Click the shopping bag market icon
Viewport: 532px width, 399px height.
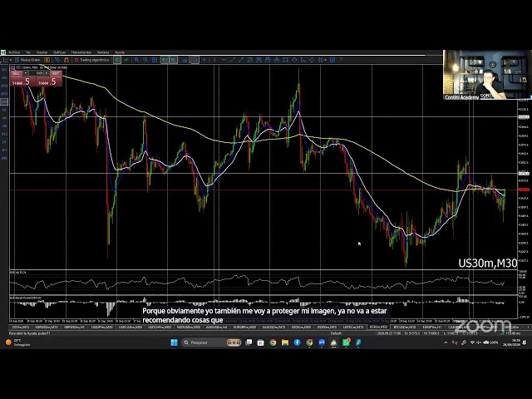[66, 60]
